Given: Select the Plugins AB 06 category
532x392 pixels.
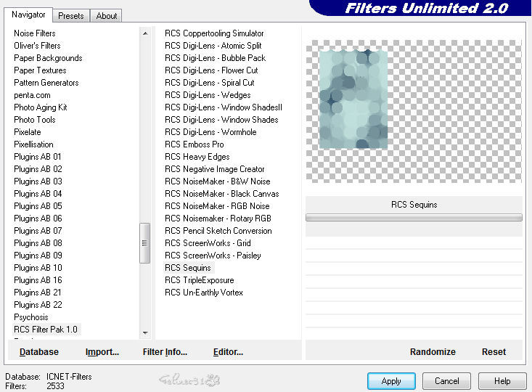Looking at the screenshot, I should coord(38,219).
